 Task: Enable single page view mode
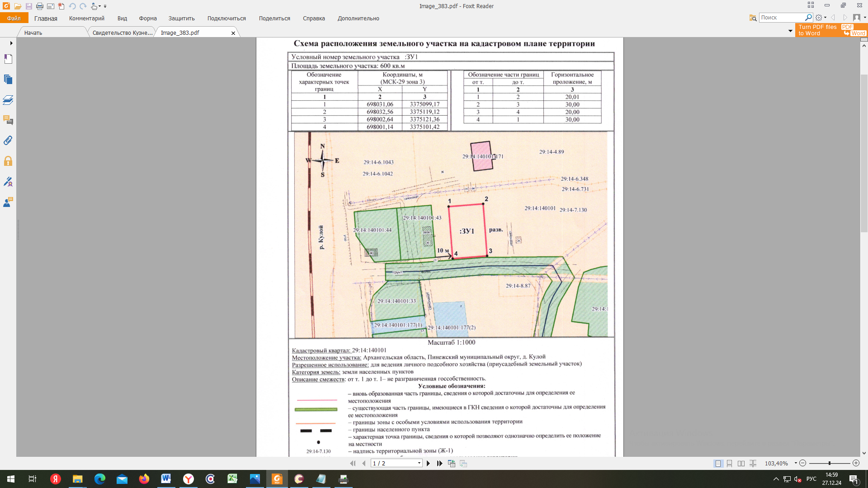[x=718, y=464]
